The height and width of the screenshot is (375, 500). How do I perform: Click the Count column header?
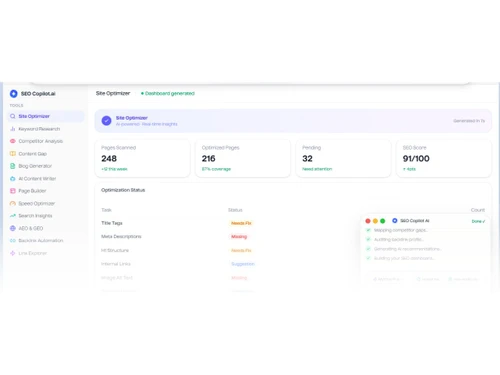[478, 210]
